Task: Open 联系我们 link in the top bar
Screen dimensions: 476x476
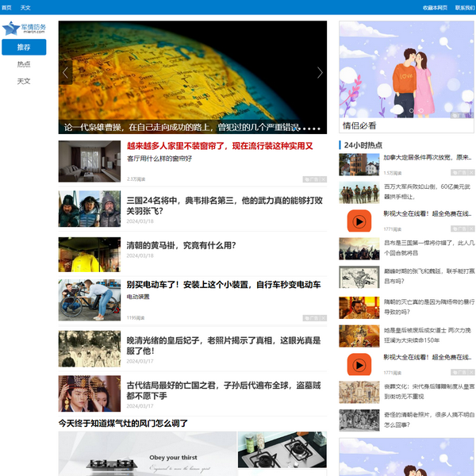Action: tap(465, 7)
